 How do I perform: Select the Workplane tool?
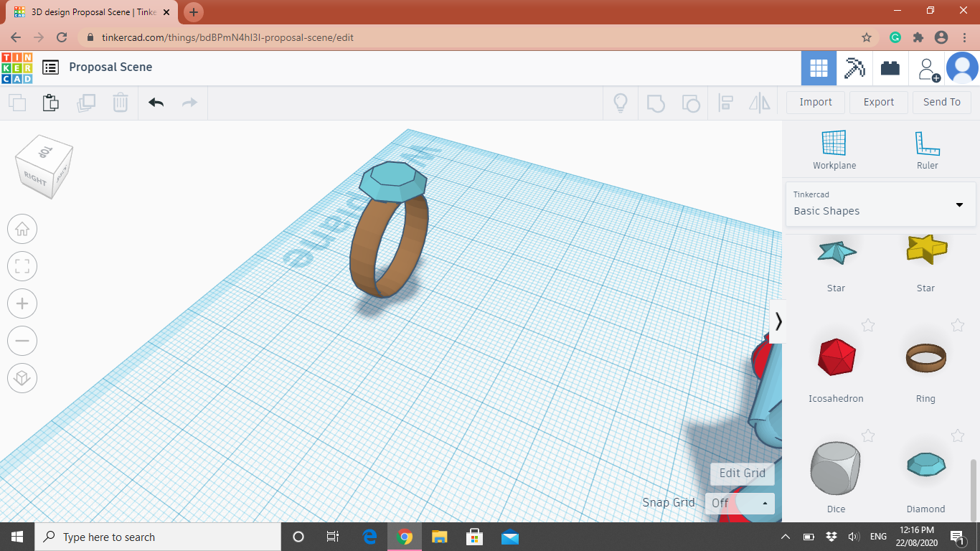[834, 150]
